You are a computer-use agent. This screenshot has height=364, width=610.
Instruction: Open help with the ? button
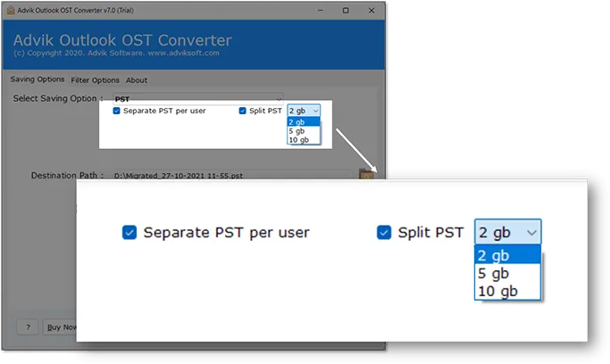point(28,327)
